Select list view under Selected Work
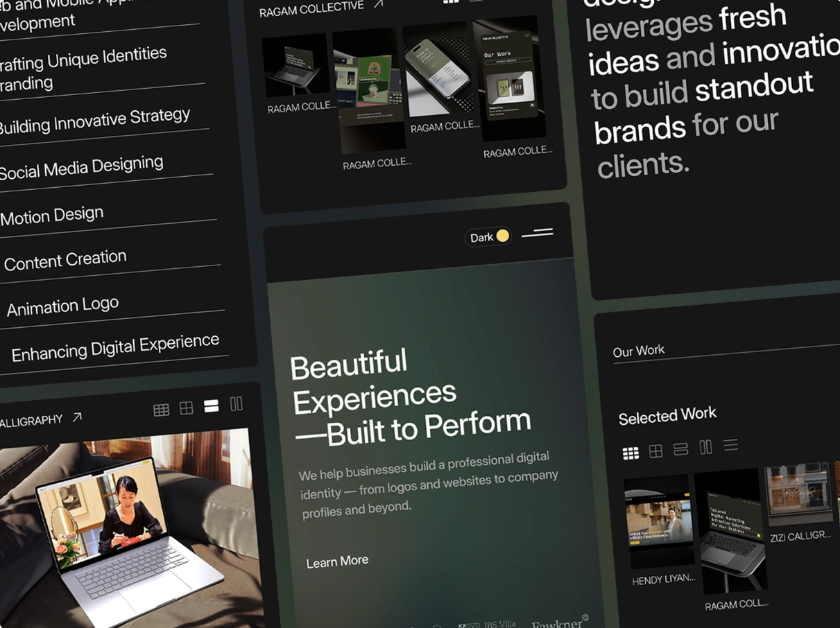The width and height of the screenshot is (840, 628). 730,445
